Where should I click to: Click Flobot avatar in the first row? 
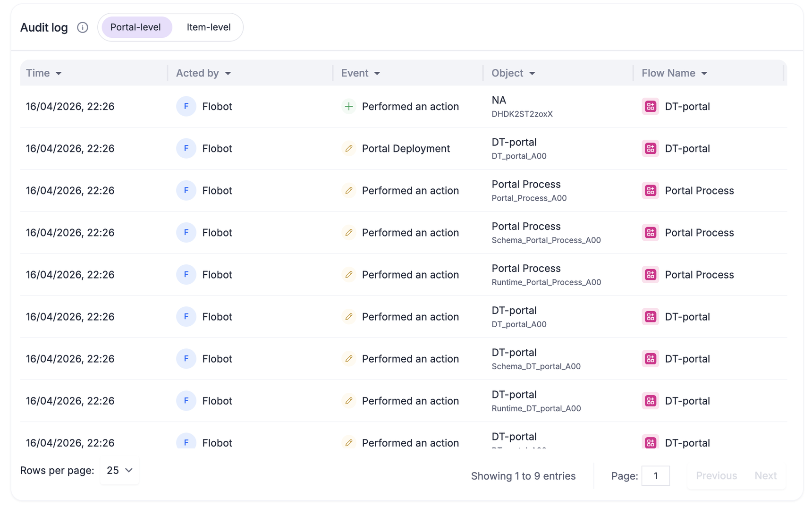point(186,107)
